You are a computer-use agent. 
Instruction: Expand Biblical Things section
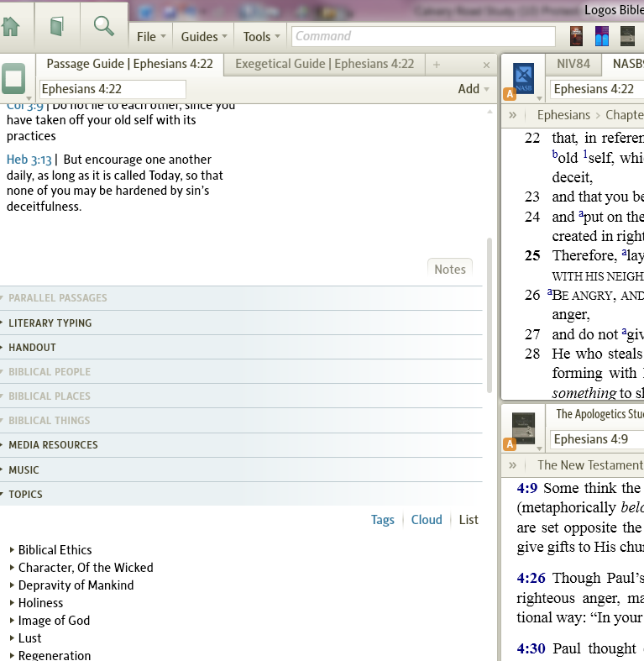[241, 421]
